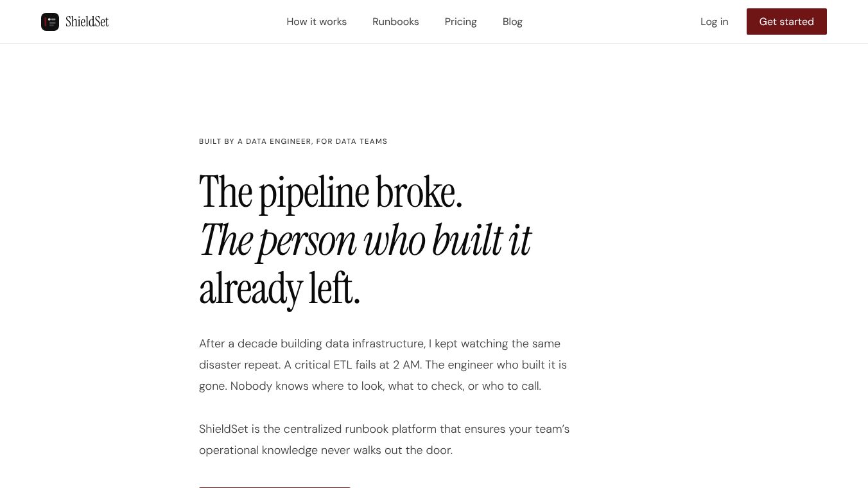The image size is (868, 488).
Task: Open the Pricing page
Action: click(x=460, y=22)
